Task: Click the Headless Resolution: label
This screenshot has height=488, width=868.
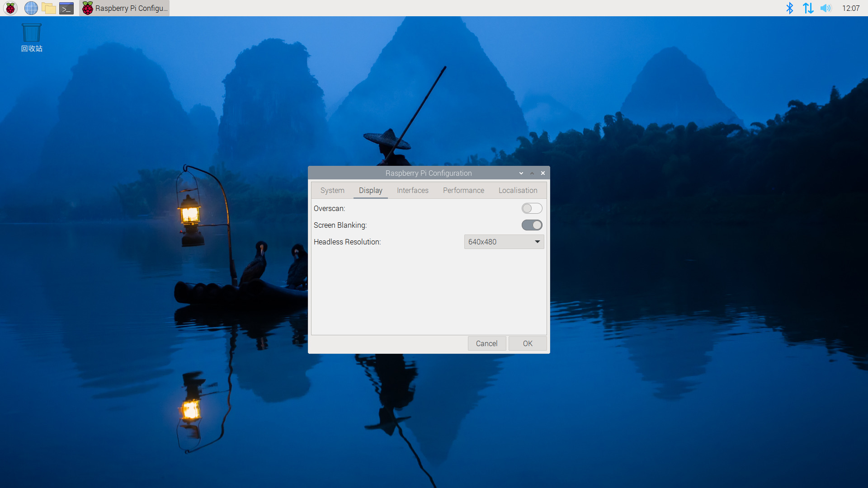Action: click(347, 242)
